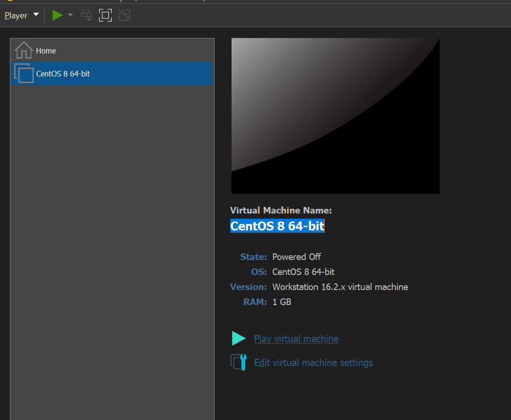Click the virtual machine preview thumbnail
511x420 pixels.
click(335, 116)
